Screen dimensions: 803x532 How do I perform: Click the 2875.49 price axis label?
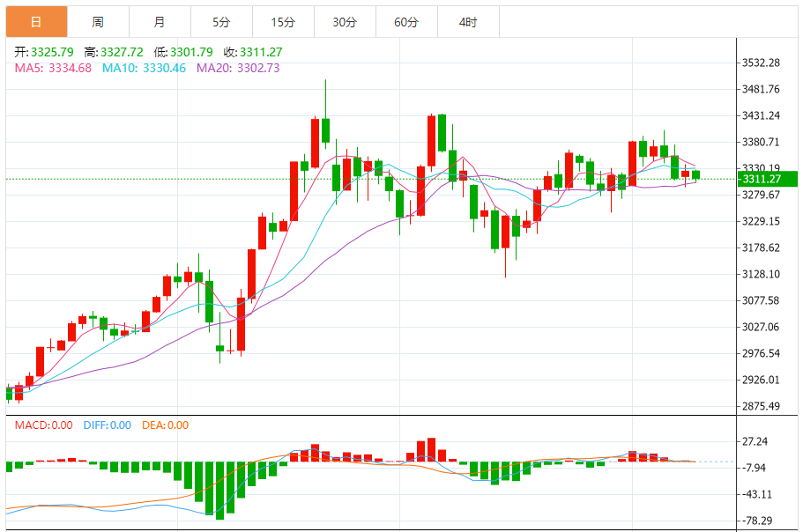[761, 406]
